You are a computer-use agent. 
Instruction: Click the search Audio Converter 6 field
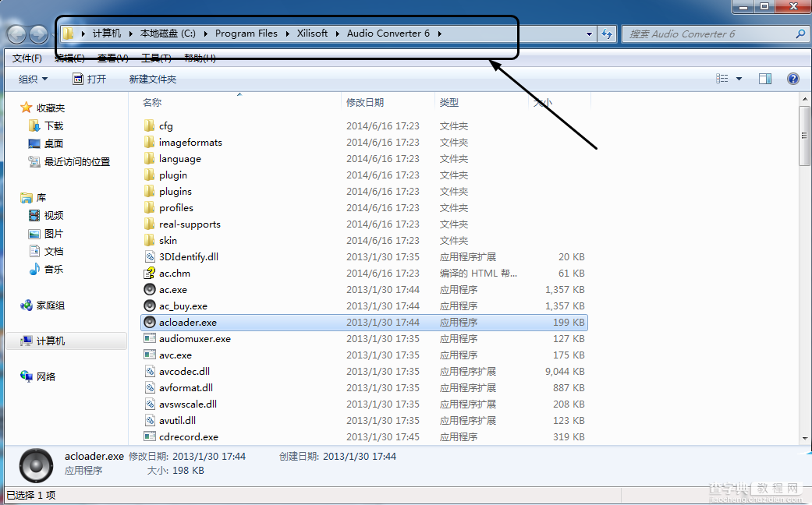[710, 34]
